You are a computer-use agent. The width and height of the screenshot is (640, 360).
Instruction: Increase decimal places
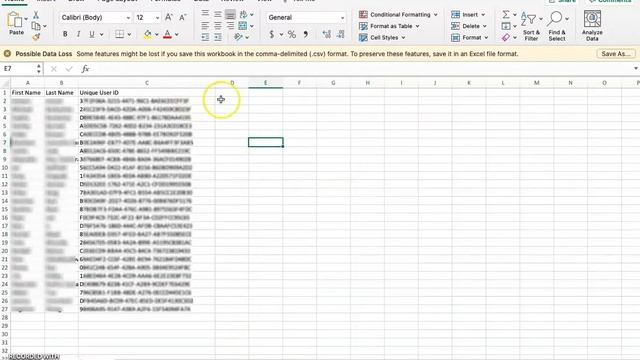[327, 34]
